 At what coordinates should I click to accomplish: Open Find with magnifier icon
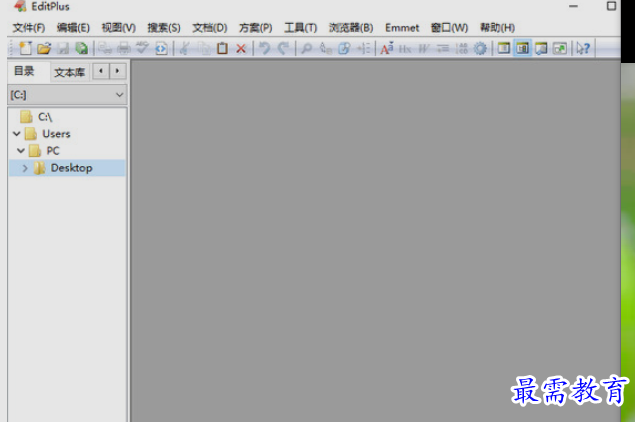pos(307,49)
